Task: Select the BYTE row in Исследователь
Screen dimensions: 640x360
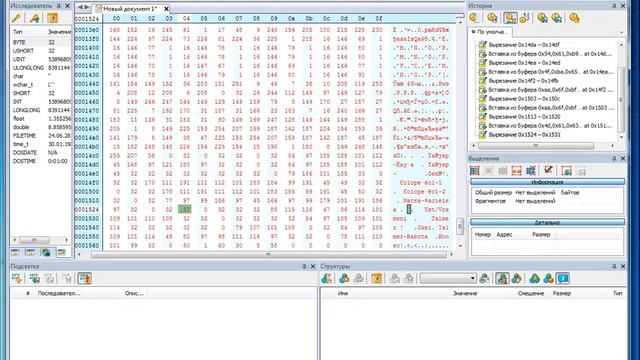Action: [41, 42]
